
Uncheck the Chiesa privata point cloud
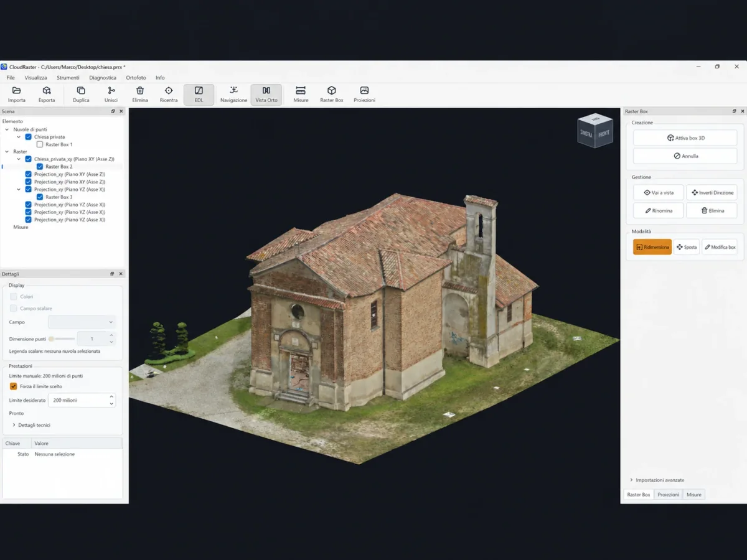point(28,137)
